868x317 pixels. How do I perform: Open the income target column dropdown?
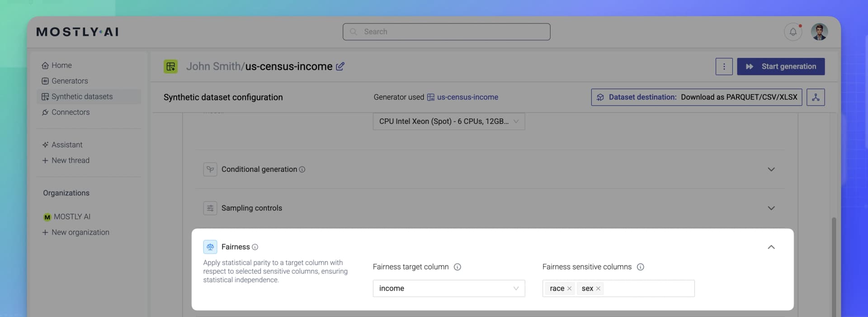click(448, 289)
